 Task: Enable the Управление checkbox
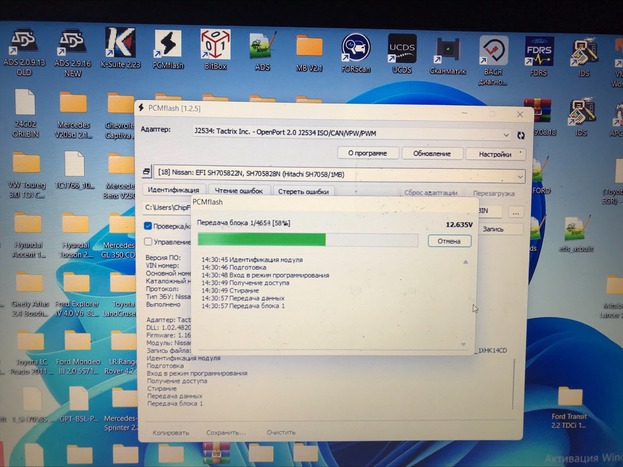pyautogui.click(x=148, y=241)
